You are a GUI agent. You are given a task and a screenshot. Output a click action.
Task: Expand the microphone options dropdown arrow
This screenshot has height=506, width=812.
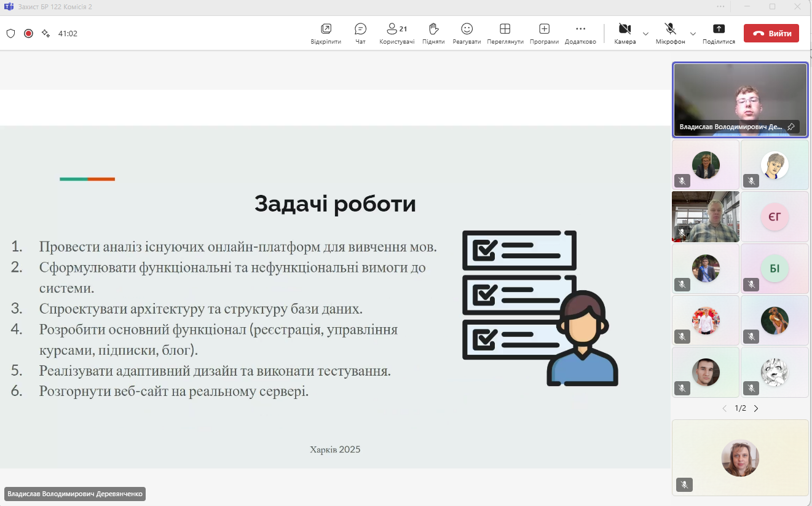click(693, 33)
